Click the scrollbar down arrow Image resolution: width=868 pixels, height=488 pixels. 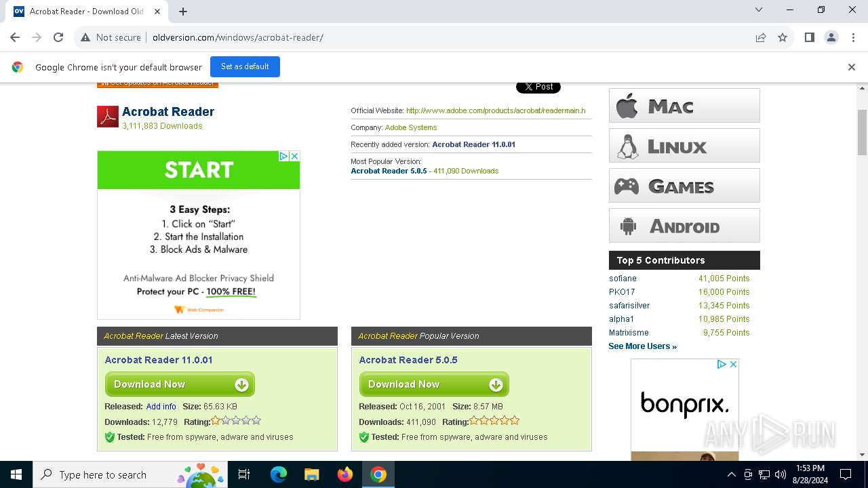(x=862, y=455)
